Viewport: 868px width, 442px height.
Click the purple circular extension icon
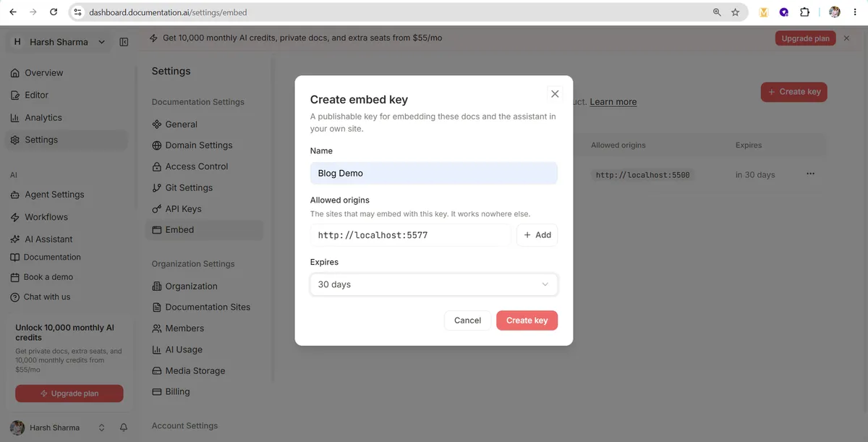click(784, 12)
